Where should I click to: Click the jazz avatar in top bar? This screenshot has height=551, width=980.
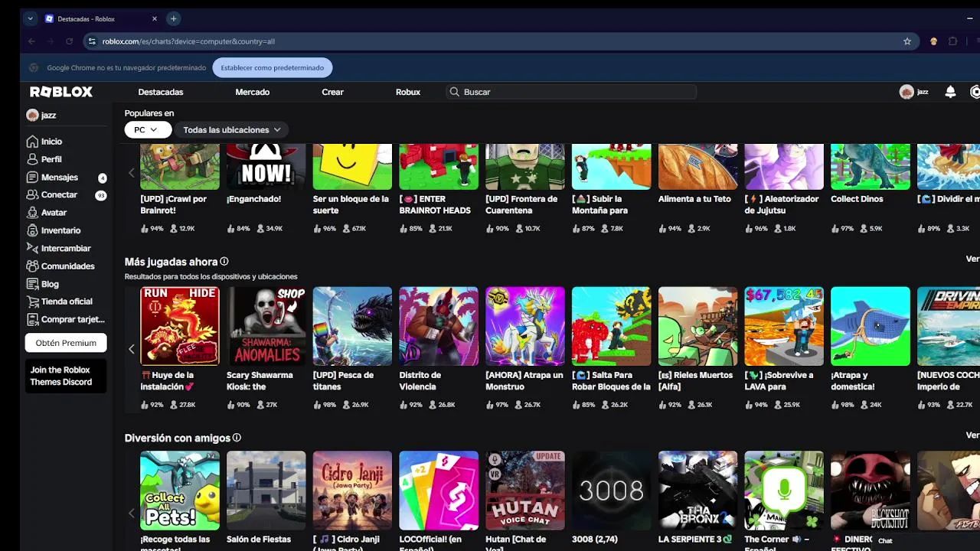click(906, 92)
